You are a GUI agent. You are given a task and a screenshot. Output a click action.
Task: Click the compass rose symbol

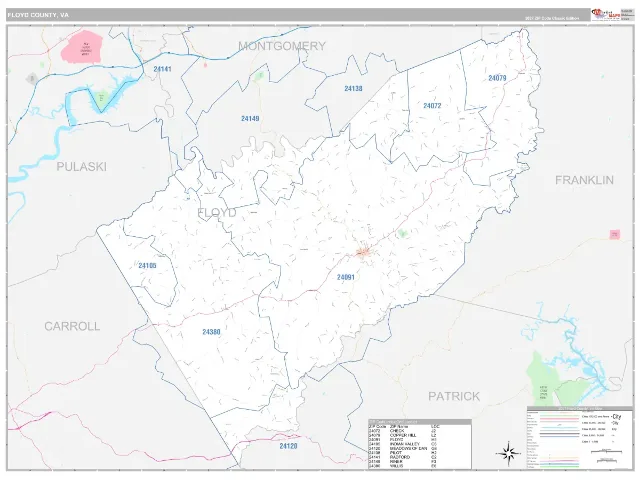point(508,453)
